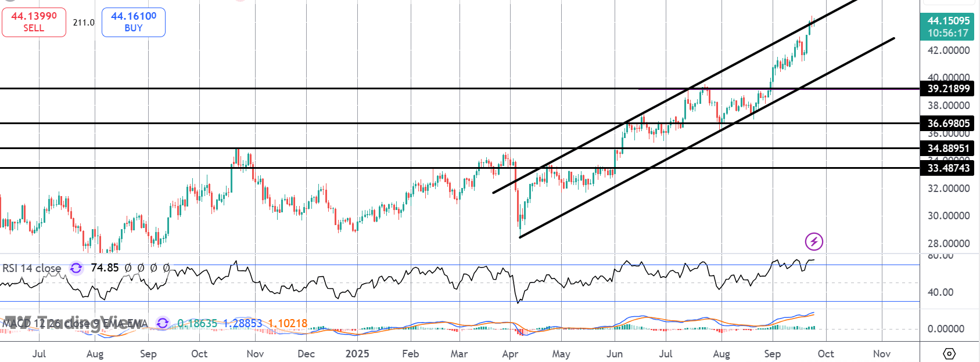The height and width of the screenshot is (362, 980).
Task: Select the RSI 14 close legend label
Action: (32, 268)
